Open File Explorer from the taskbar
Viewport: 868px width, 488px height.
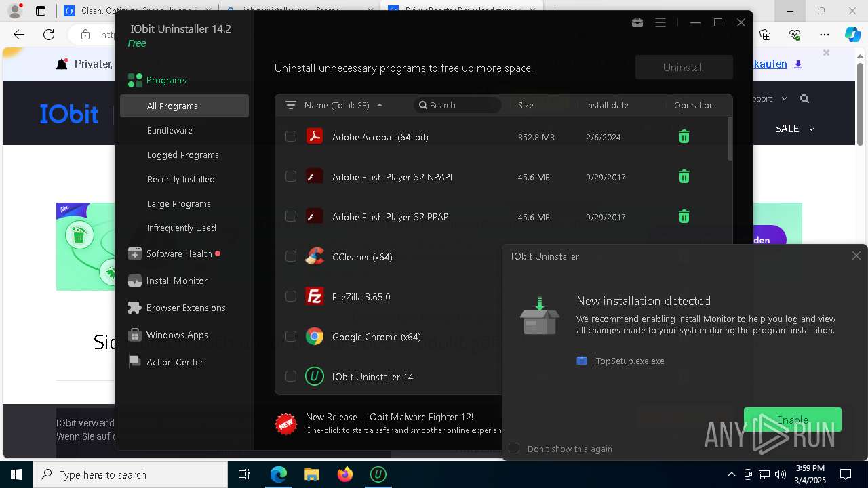[312, 474]
